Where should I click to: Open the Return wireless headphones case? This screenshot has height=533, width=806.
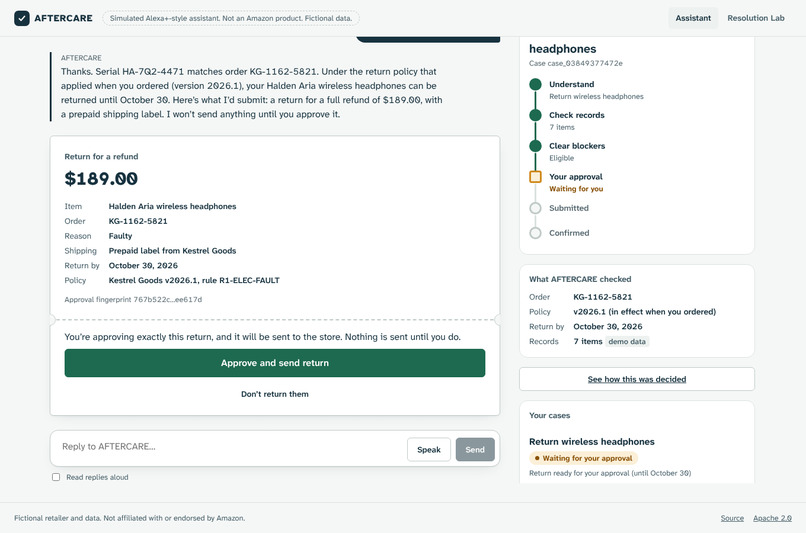592,442
